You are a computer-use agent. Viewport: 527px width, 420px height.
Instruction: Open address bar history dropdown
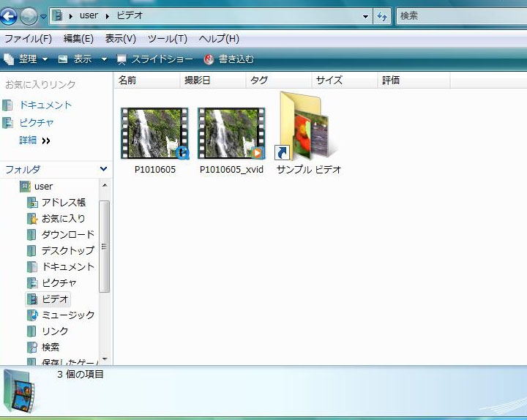pyautogui.click(x=365, y=16)
